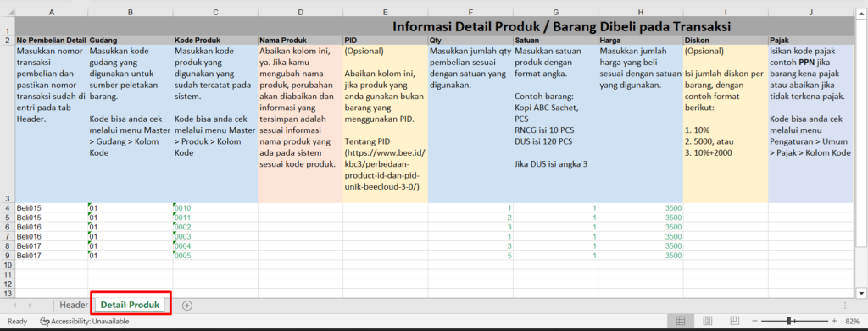Select column I header
Image resolution: width=868 pixels, height=331 pixels.
tap(726, 12)
